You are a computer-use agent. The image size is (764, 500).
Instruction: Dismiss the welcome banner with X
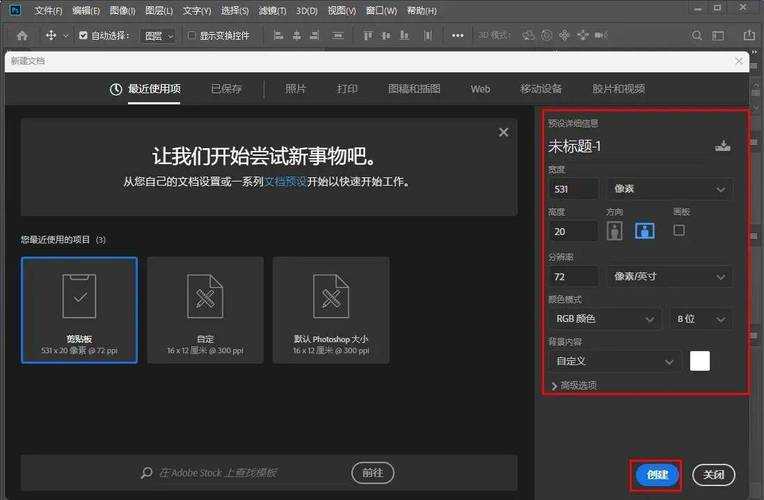point(504,132)
